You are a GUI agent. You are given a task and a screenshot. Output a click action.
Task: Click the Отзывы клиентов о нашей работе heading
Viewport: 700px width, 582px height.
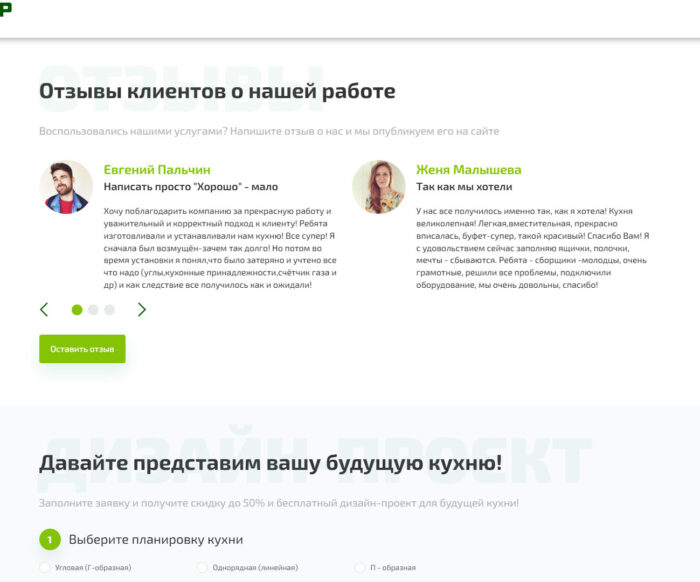click(x=217, y=92)
